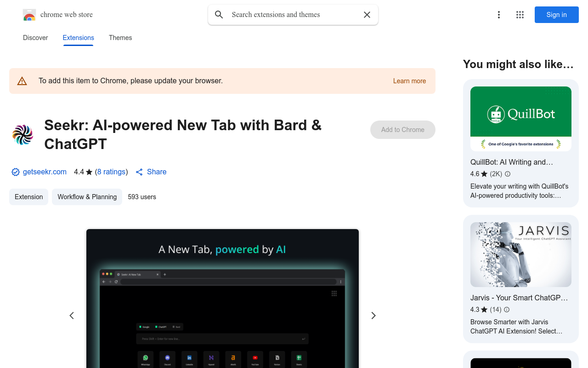Click the 'chrome web store' title text
This screenshot has height=368, width=588.
pos(67,15)
